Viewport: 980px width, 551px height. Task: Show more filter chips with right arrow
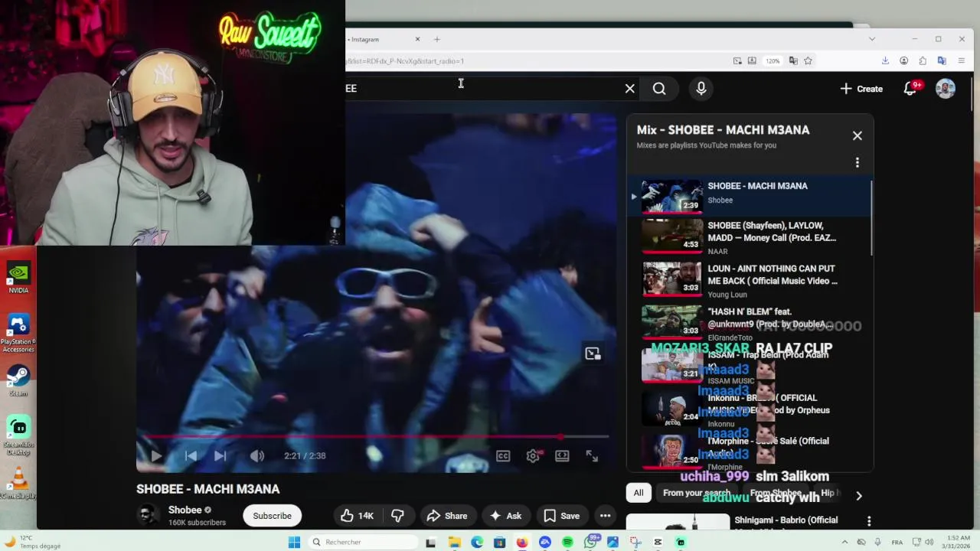(859, 496)
